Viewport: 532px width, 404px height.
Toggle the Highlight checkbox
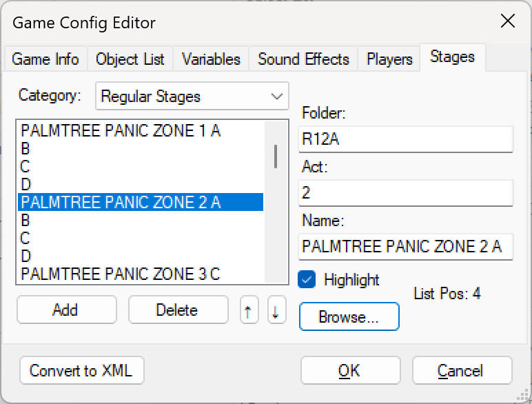point(307,280)
